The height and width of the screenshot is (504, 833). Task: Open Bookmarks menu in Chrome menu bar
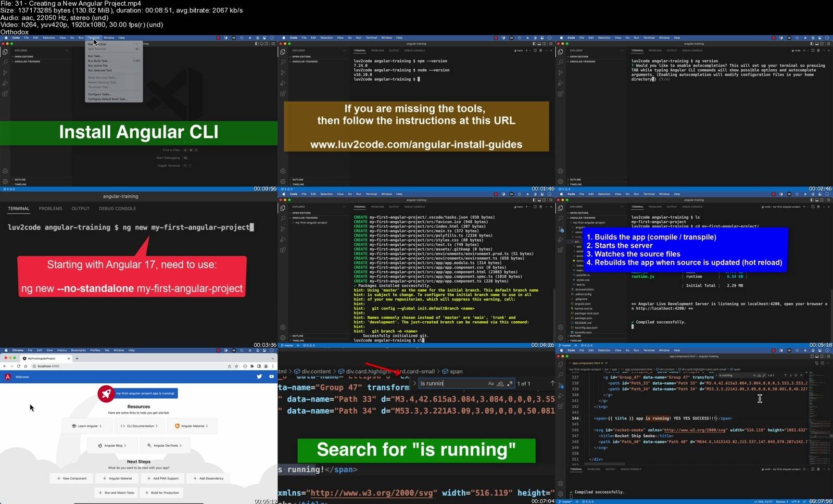(x=78, y=350)
